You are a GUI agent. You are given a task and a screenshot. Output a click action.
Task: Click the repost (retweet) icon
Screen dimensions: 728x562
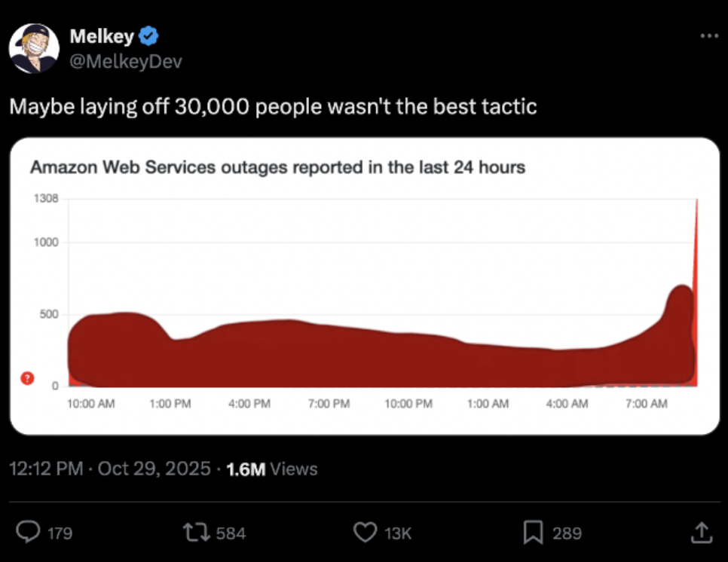click(x=198, y=533)
